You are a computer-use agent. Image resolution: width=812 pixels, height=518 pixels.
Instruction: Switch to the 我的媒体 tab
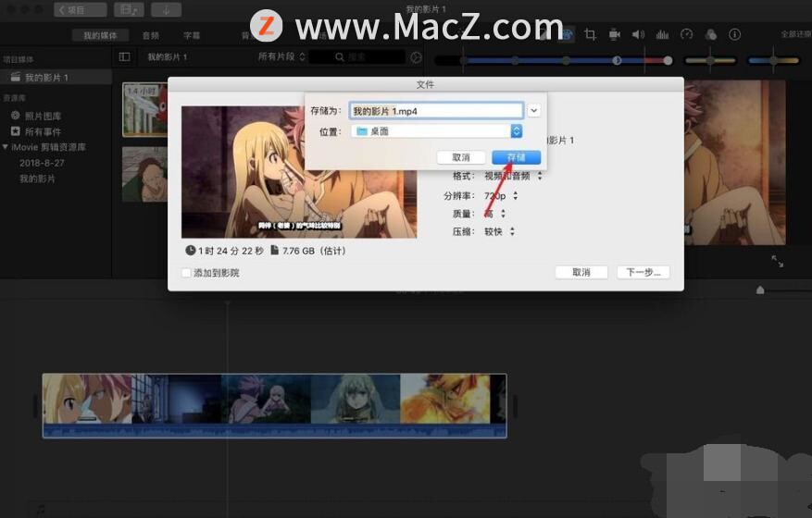(101, 35)
